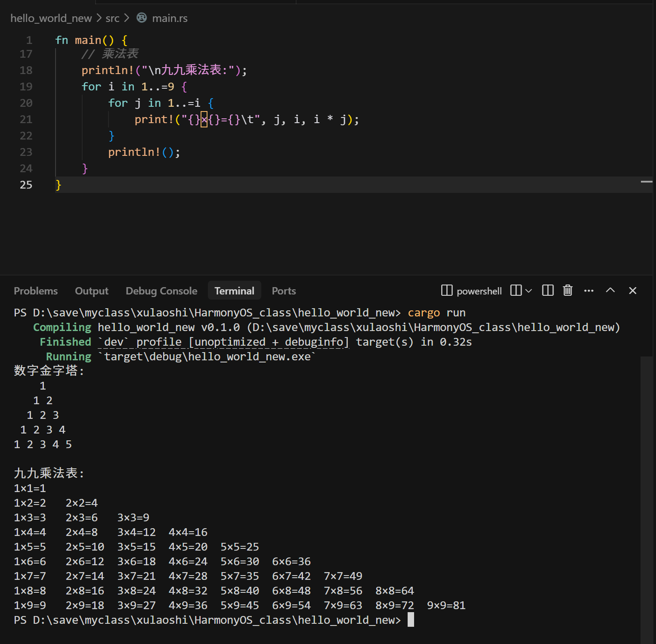Expand launch profile dropdown chevron
656x644 pixels.
(x=529, y=291)
